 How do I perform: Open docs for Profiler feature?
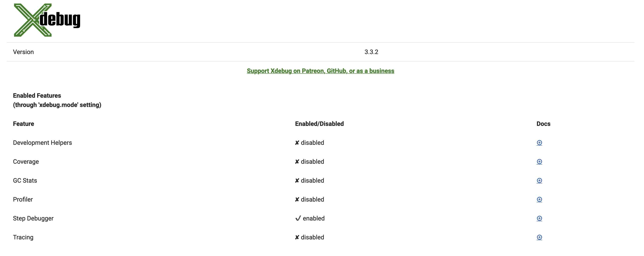(539, 199)
